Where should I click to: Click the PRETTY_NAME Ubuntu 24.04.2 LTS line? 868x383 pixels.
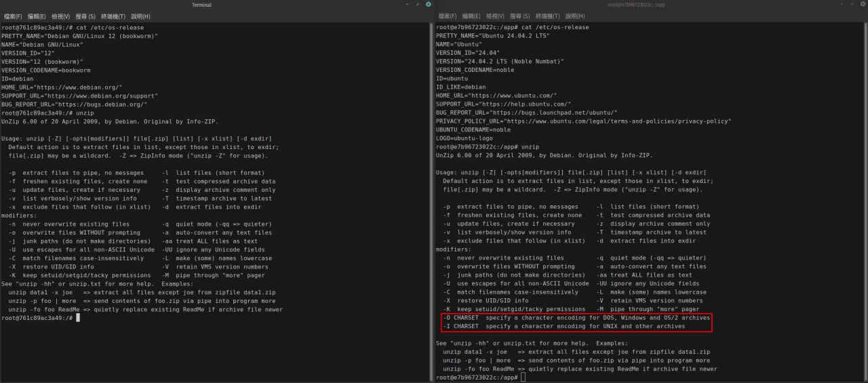pyautogui.click(x=493, y=36)
